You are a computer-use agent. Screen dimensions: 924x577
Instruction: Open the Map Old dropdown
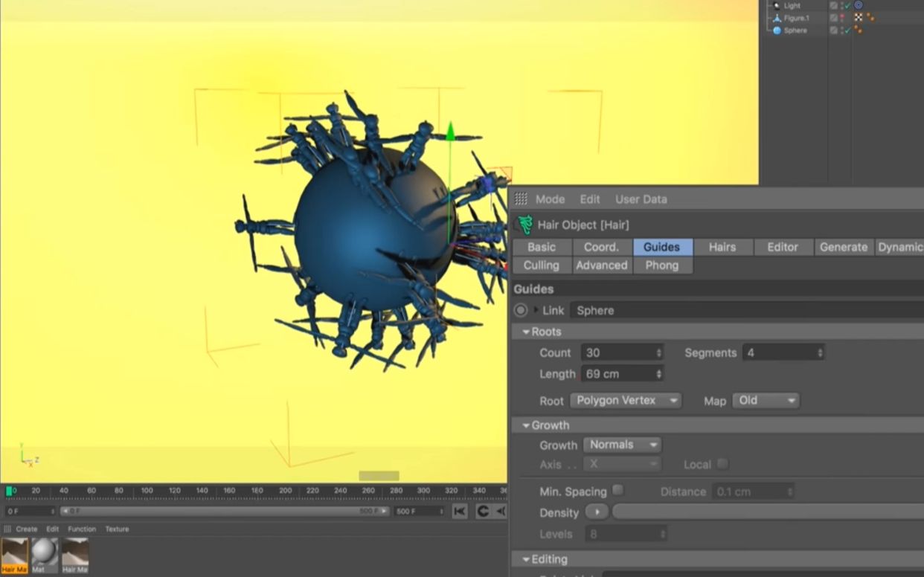click(766, 400)
